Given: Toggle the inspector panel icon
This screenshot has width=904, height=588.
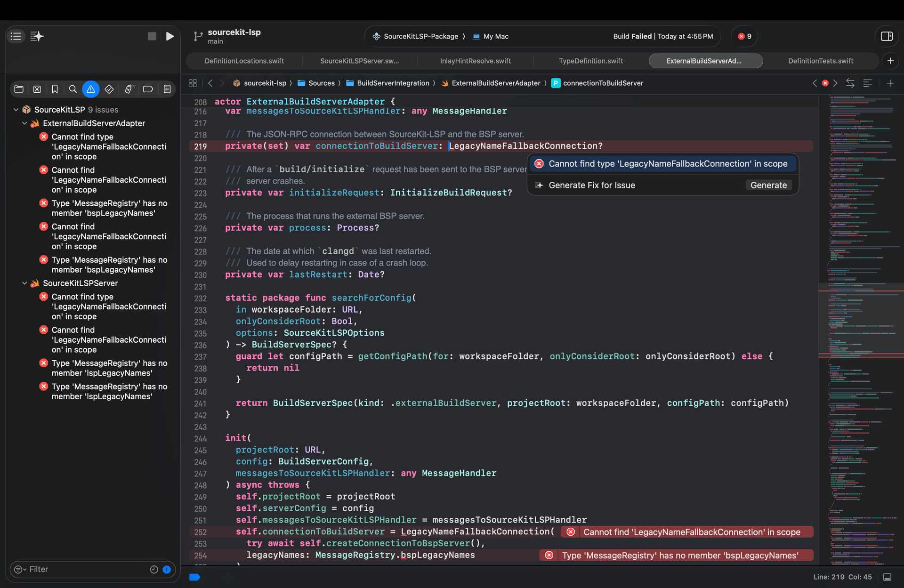Looking at the screenshot, I should point(887,36).
